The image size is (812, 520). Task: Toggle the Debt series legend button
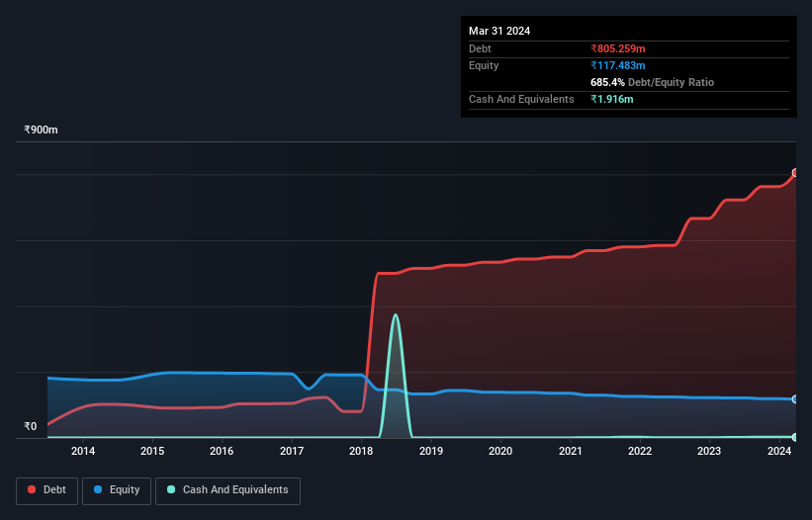pos(46,490)
